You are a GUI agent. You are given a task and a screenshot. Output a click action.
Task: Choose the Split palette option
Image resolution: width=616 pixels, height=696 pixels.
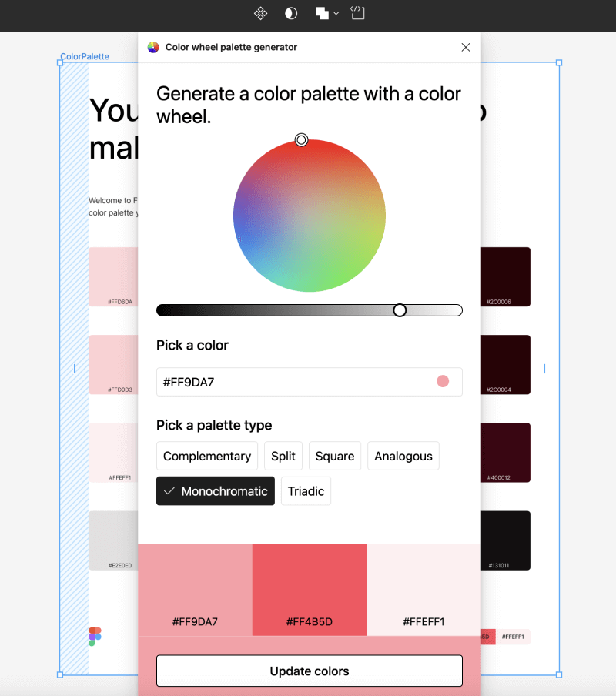[x=283, y=456]
